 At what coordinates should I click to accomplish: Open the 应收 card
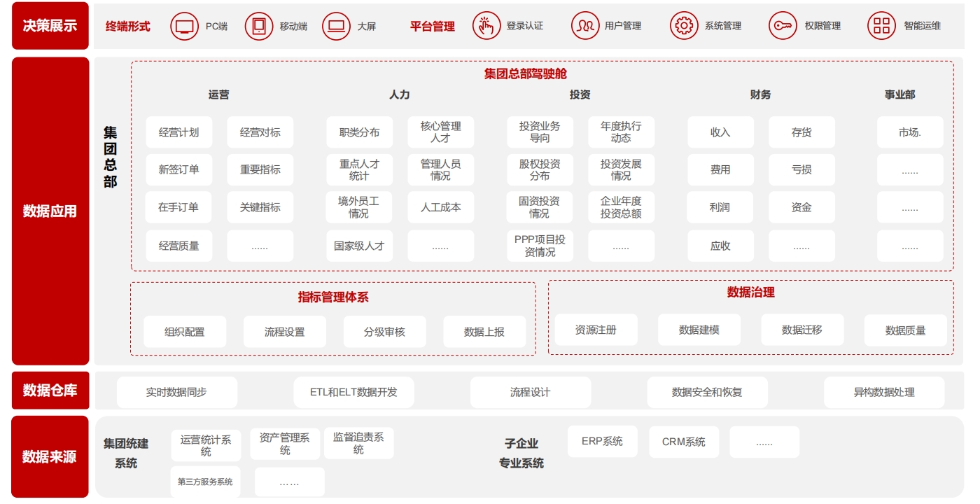(720, 246)
